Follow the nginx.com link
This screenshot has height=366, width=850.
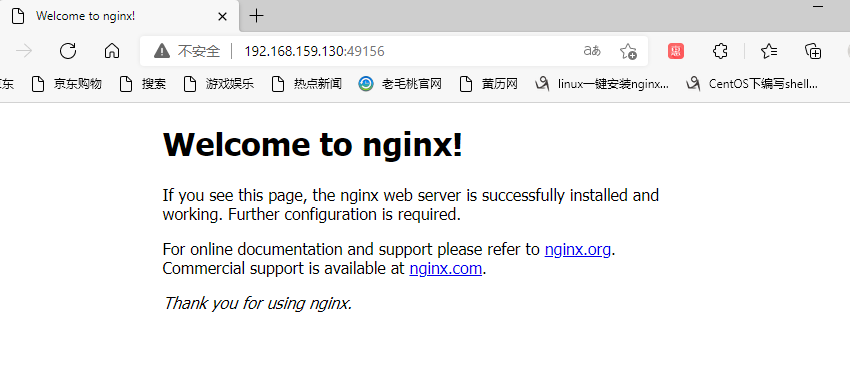pyautogui.click(x=446, y=268)
